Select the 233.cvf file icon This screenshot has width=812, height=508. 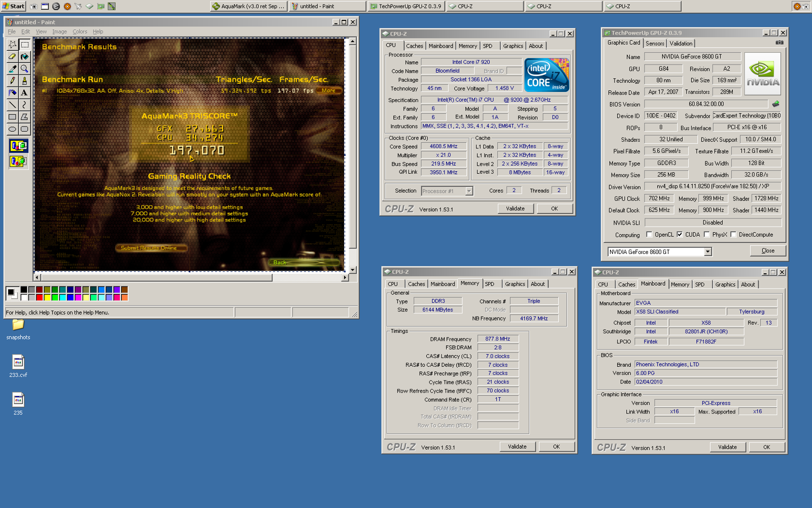click(x=18, y=366)
